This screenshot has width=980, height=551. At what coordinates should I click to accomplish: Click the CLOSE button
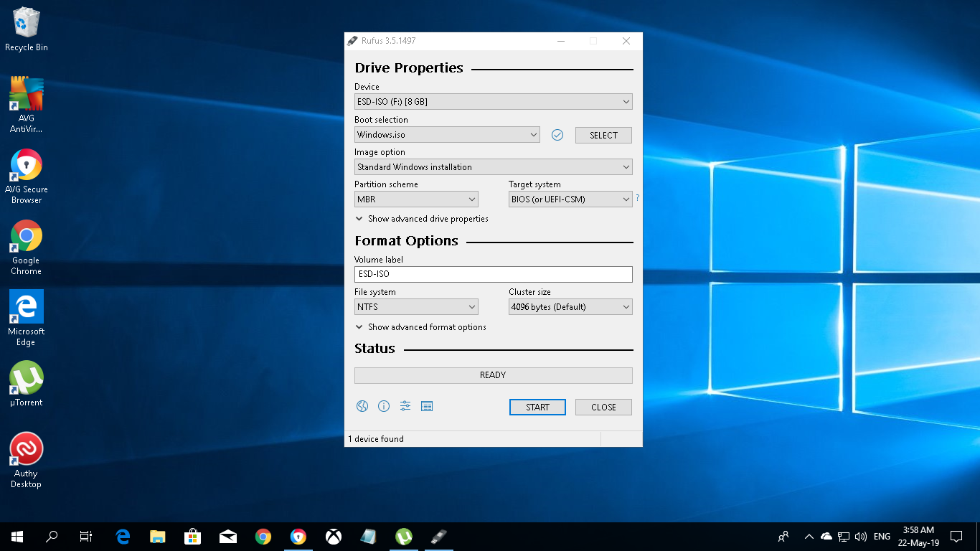pyautogui.click(x=603, y=407)
